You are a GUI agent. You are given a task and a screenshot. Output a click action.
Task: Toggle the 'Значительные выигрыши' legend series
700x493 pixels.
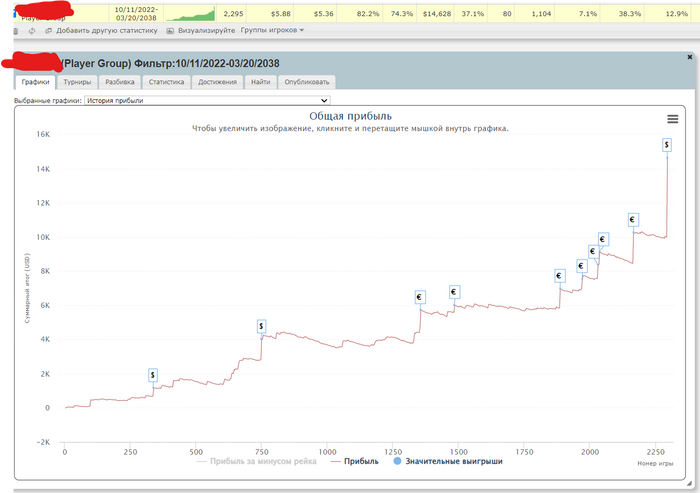[x=448, y=461]
